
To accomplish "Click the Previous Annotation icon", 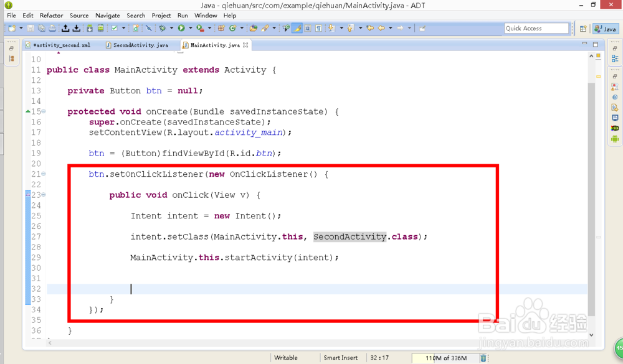I will 350,28.
